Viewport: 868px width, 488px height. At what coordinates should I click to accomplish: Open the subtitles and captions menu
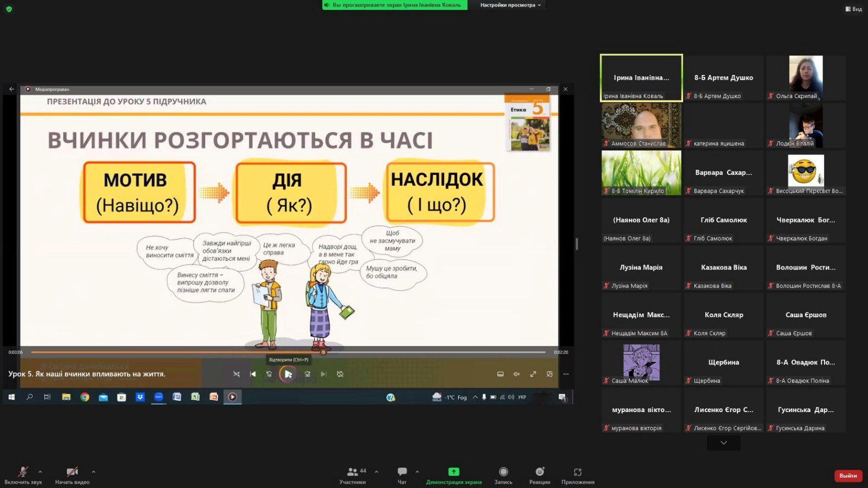500,374
